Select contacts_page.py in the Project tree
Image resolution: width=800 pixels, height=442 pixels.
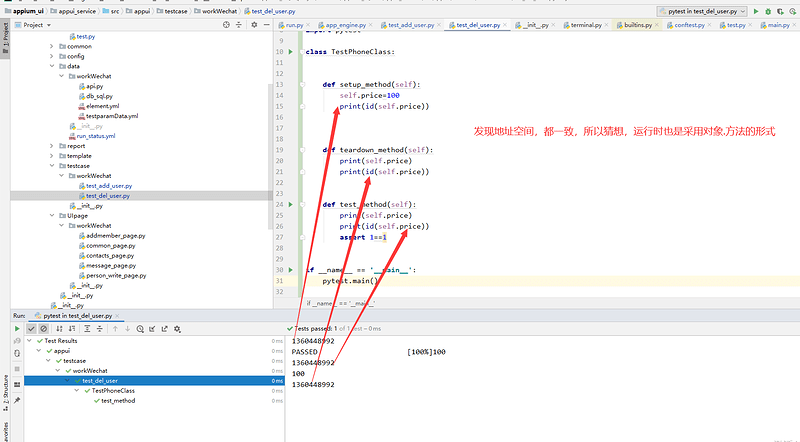tap(110, 256)
